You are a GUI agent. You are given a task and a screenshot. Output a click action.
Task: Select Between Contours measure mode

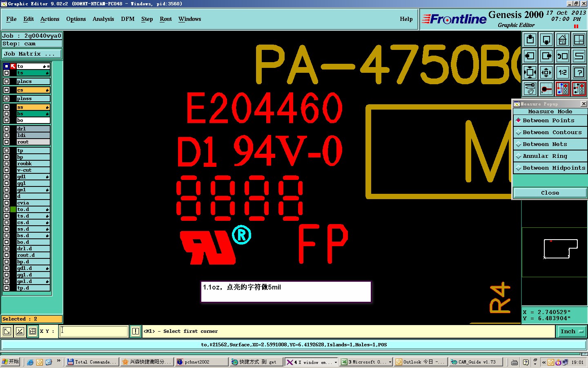(550, 132)
